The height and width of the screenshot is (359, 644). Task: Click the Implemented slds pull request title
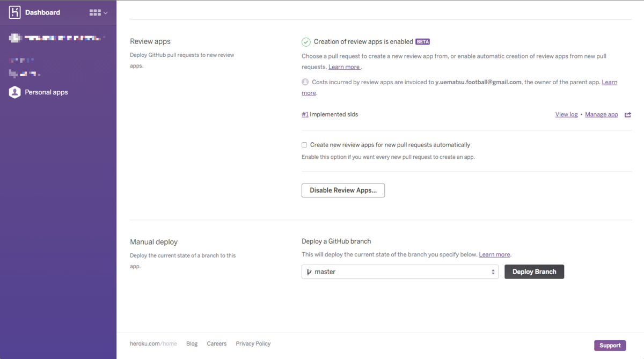(334, 114)
